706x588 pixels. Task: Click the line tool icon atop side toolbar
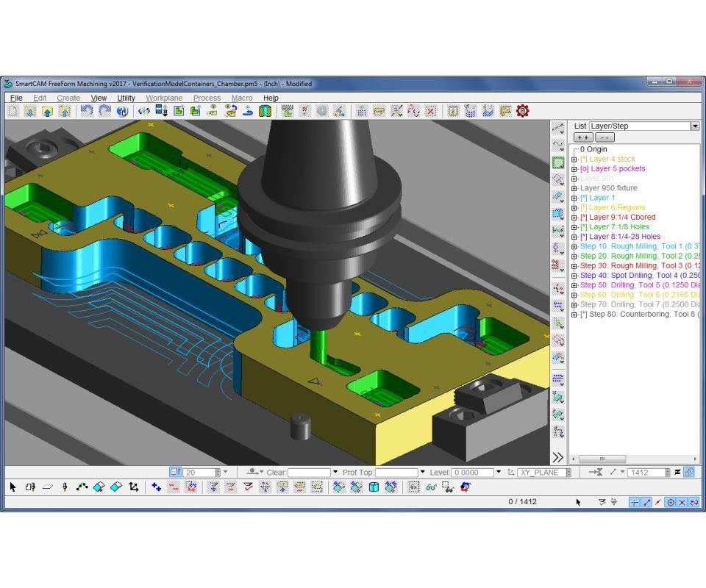tap(558, 129)
